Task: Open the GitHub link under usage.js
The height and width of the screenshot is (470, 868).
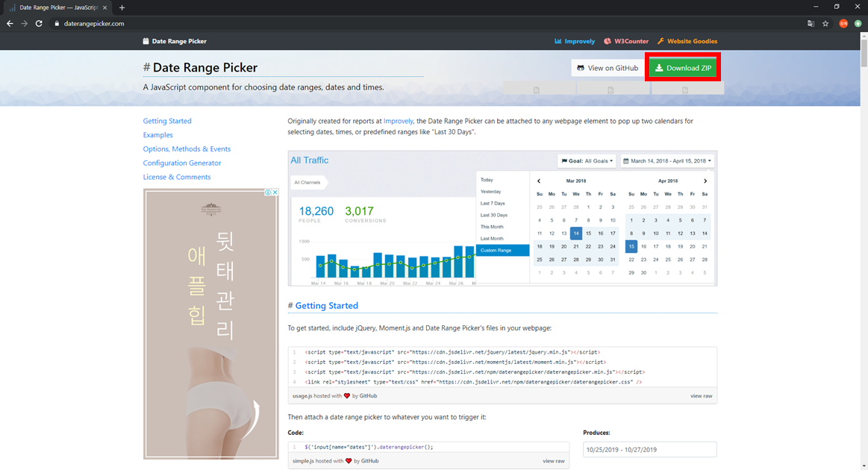Action: click(x=368, y=396)
